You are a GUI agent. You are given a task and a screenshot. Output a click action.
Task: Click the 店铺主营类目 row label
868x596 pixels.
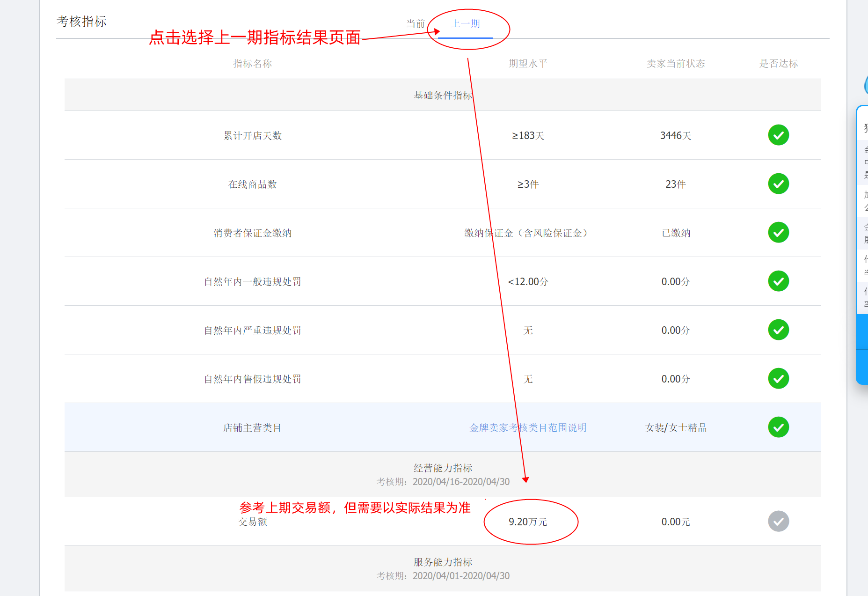pyautogui.click(x=253, y=428)
